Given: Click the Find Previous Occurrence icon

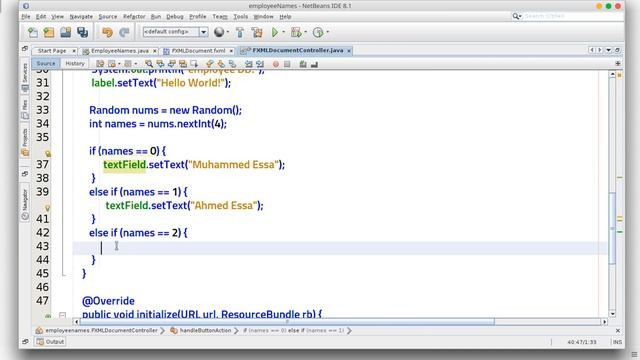Looking at the screenshot, I should click(160, 64).
